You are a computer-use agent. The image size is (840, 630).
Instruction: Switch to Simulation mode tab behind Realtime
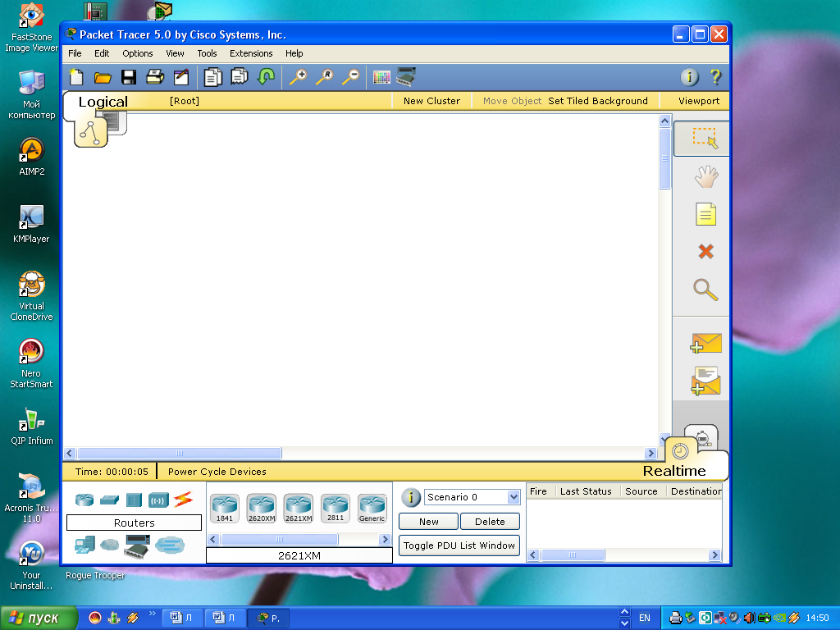pos(703,436)
